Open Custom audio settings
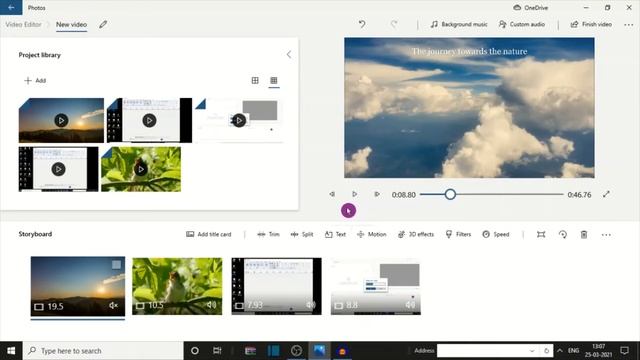The image size is (640, 360). (522, 24)
